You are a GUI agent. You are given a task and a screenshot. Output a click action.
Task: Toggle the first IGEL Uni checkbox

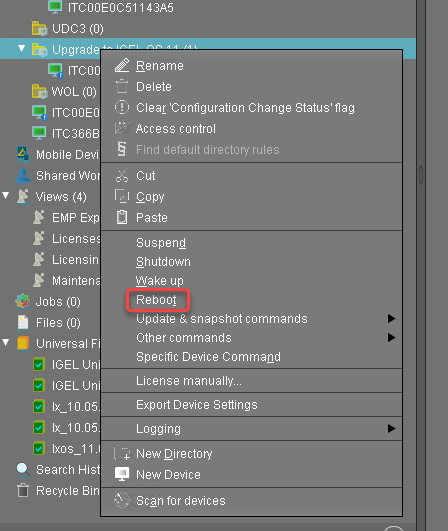(39, 364)
